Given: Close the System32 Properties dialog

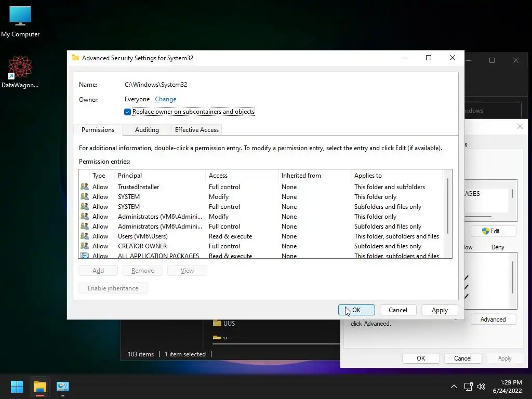Looking at the screenshot, I should point(520,126).
